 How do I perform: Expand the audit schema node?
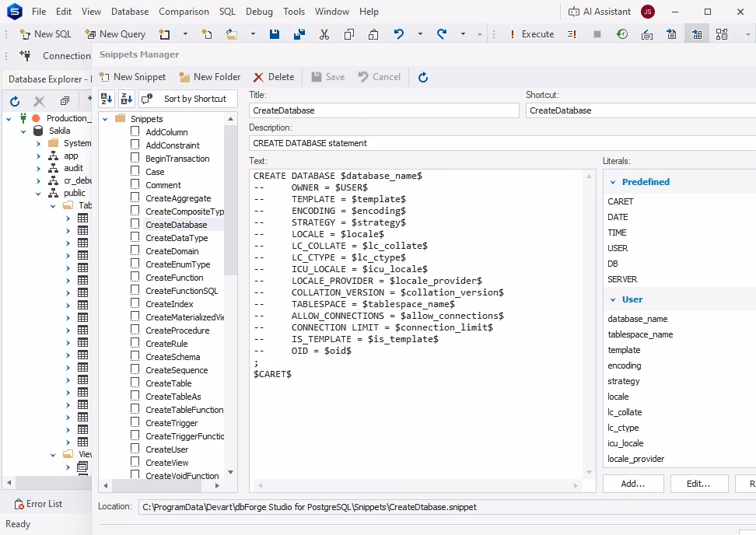[38, 168]
